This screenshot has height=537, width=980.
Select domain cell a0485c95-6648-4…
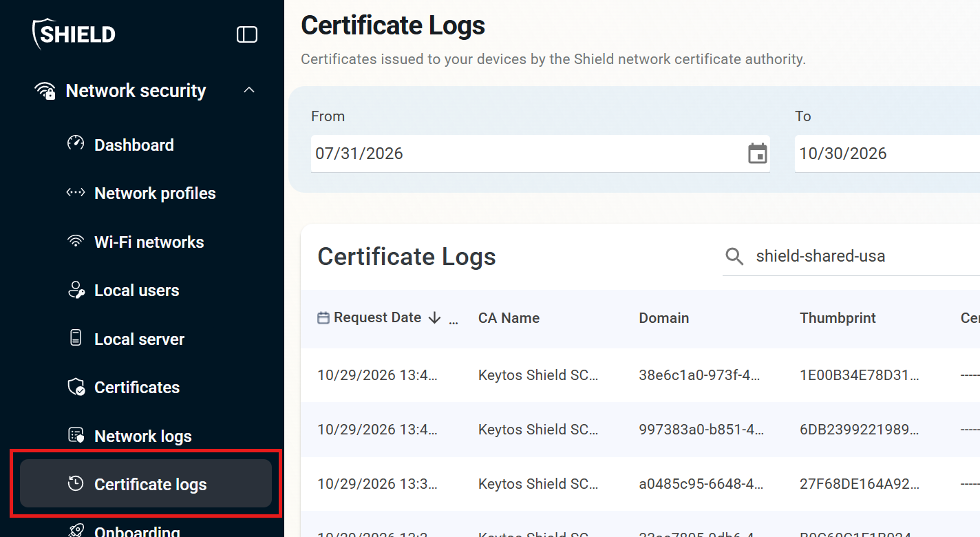click(x=701, y=484)
